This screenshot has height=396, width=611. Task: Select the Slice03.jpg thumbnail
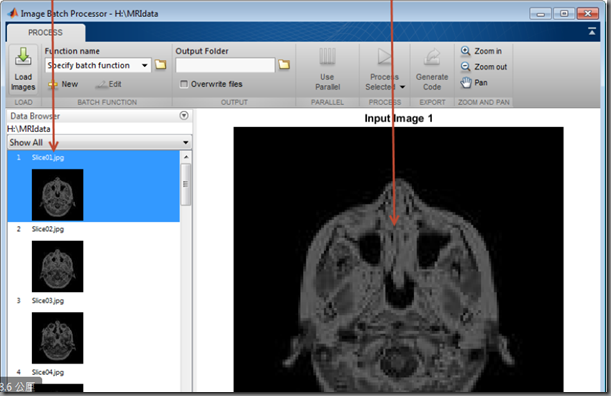point(57,338)
